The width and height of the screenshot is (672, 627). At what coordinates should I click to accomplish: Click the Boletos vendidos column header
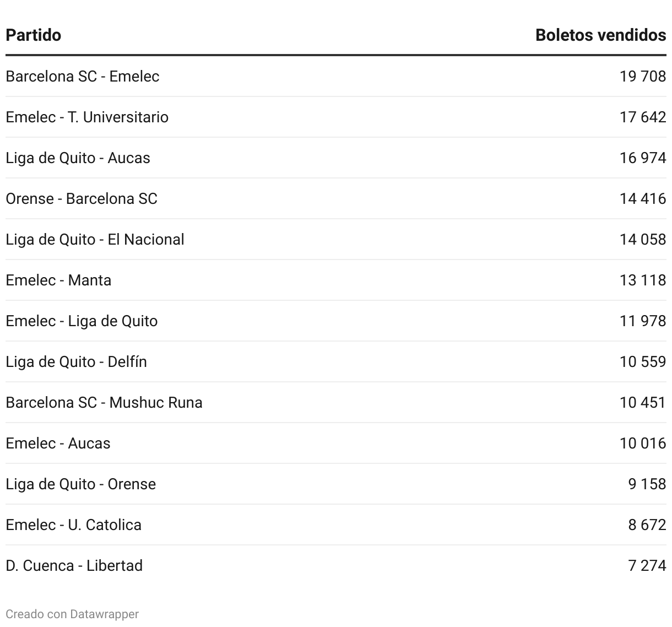[600, 35]
